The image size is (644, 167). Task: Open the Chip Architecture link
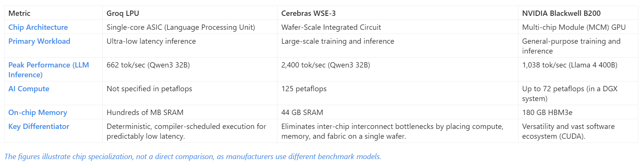click(x=38, y=27)
